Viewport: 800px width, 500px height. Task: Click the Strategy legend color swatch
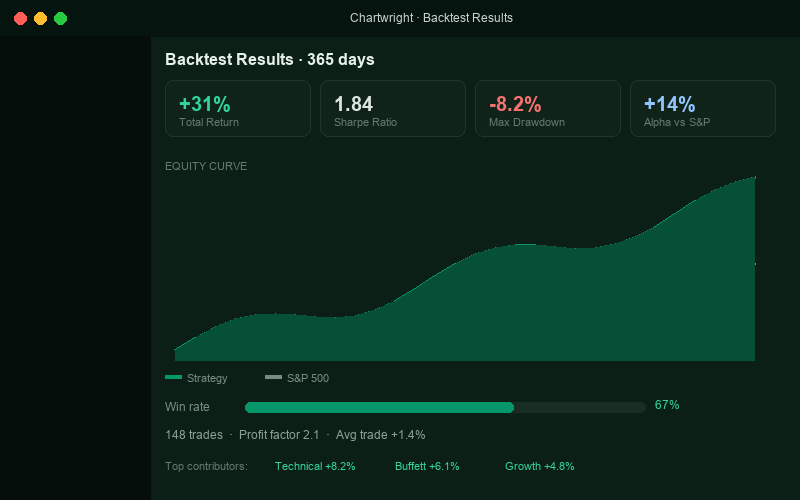[173, 378]
